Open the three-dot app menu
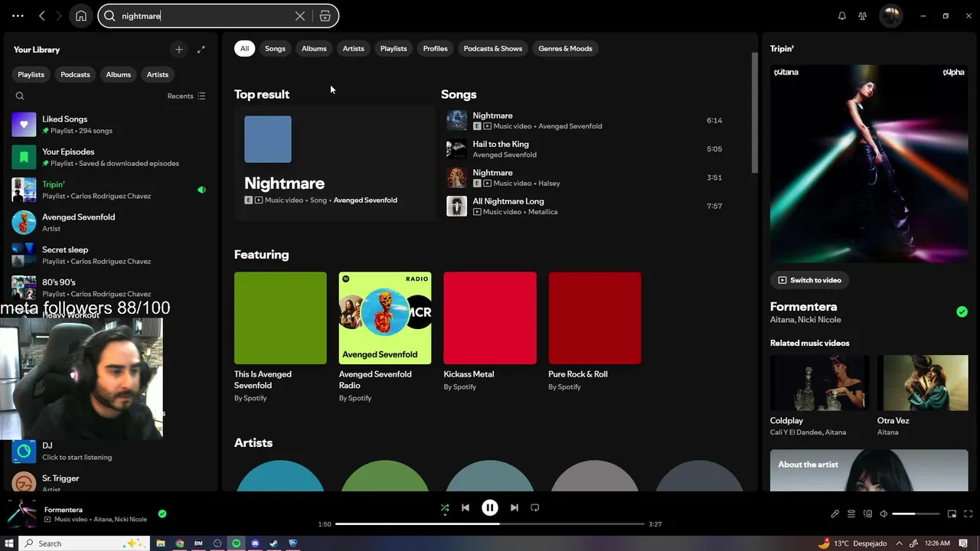Image resolution: width=980 pixels, height=551 pixels. click(18, 15)
